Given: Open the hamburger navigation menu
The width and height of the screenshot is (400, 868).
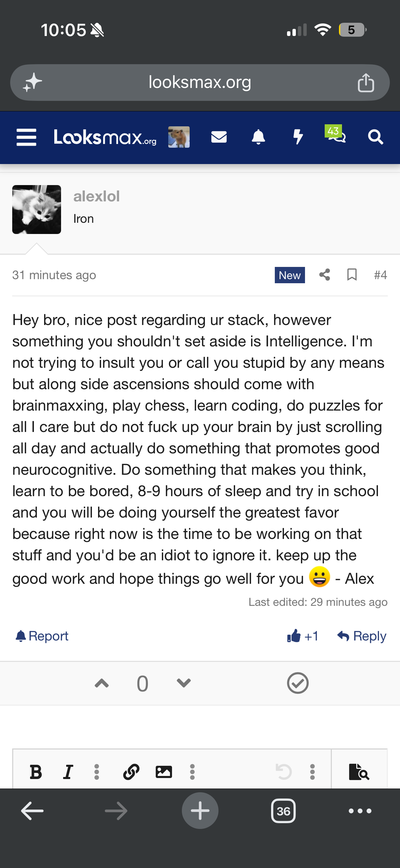Looking at the screenshot, I should (26, 137).
